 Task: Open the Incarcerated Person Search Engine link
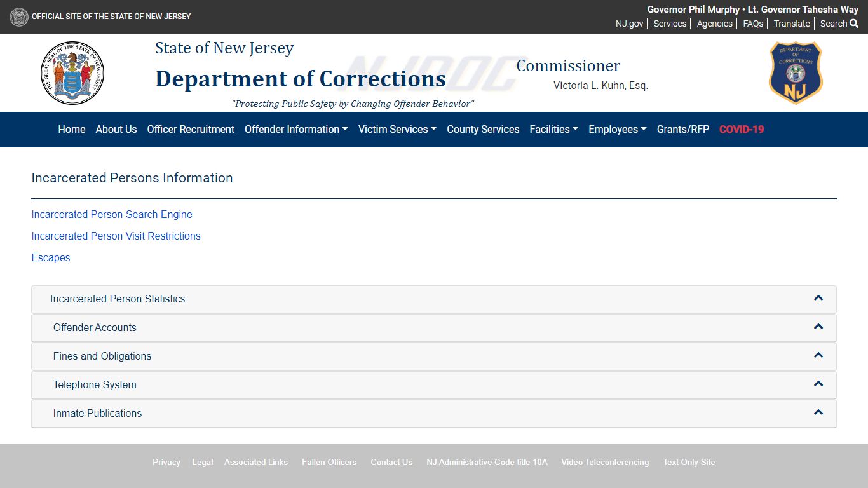tap(112, 215)
